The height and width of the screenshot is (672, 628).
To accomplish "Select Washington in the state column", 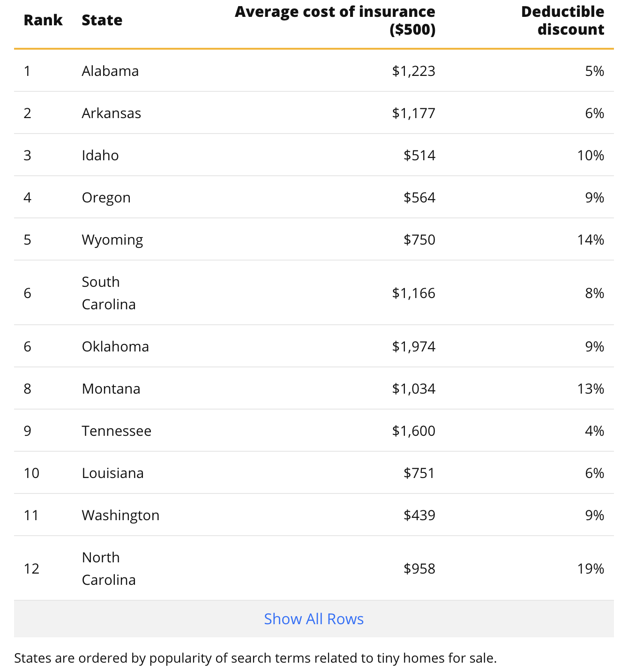I will (x=120, y=515).
